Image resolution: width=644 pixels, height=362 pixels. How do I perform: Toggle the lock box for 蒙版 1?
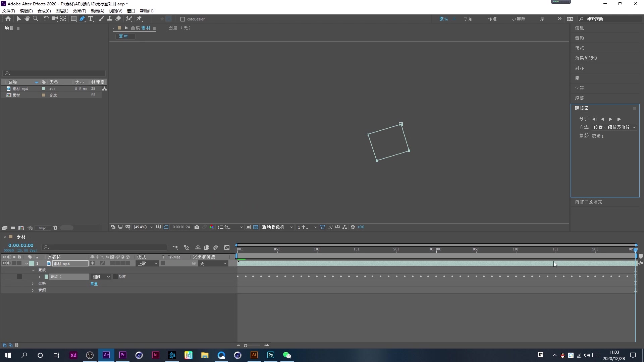point(19,277)
